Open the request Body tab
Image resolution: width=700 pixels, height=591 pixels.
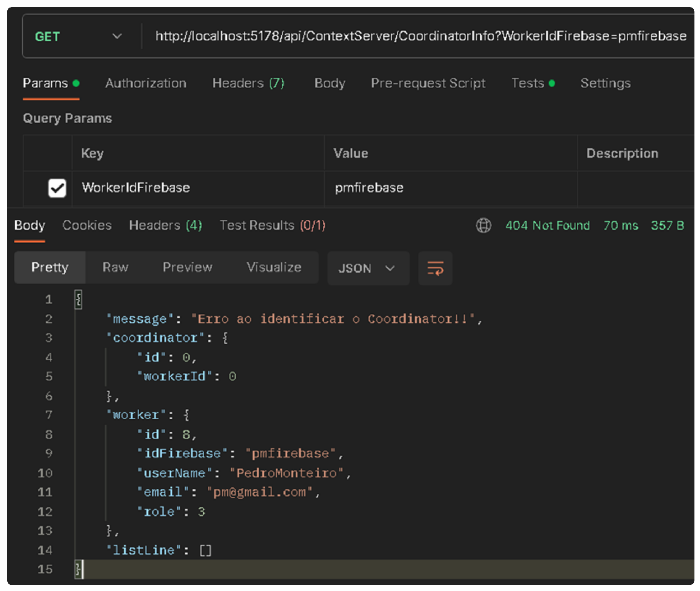coord(330,83)
